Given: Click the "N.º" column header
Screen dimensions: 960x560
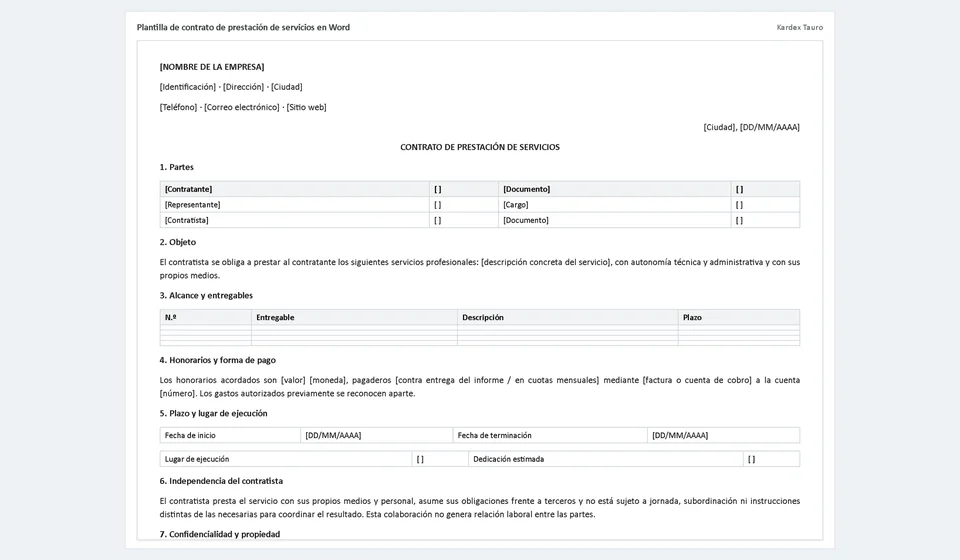Looking at the screenshot, I should (x=205, y=317).
